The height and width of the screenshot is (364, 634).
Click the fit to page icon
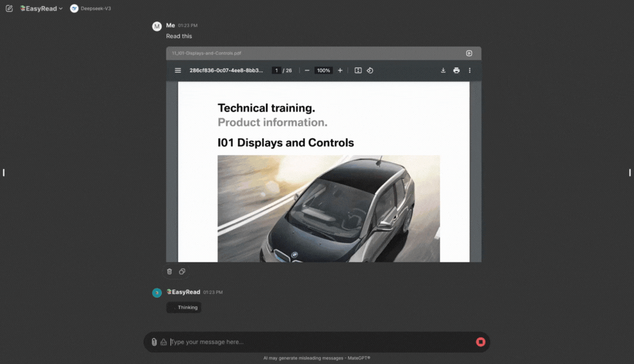tap(358, 70)
